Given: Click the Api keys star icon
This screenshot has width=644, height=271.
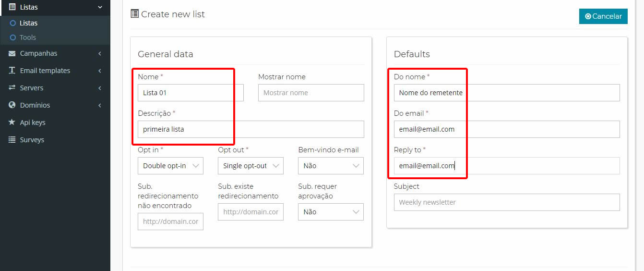Looking at the screenshot, I should (x=12, y=123).
